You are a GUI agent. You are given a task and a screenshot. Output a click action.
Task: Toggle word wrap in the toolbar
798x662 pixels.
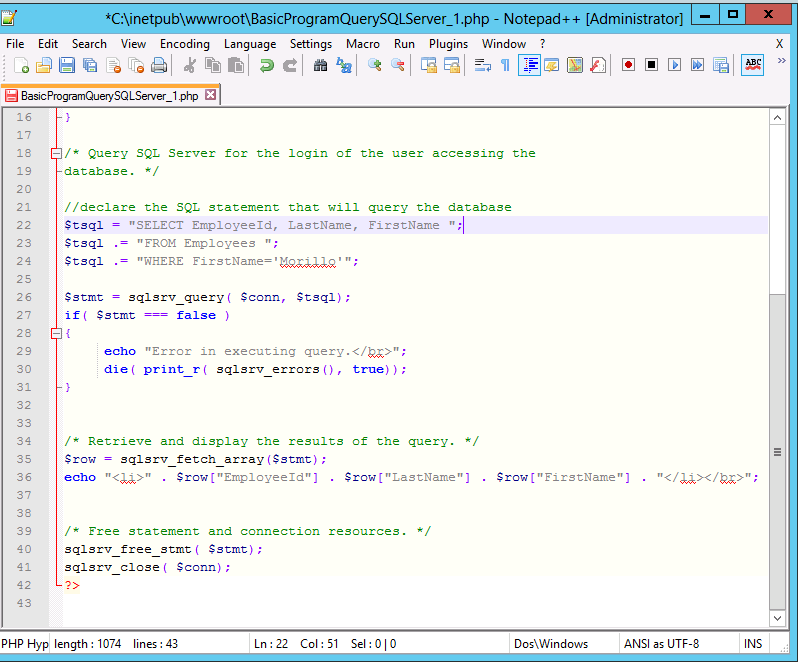482,65
